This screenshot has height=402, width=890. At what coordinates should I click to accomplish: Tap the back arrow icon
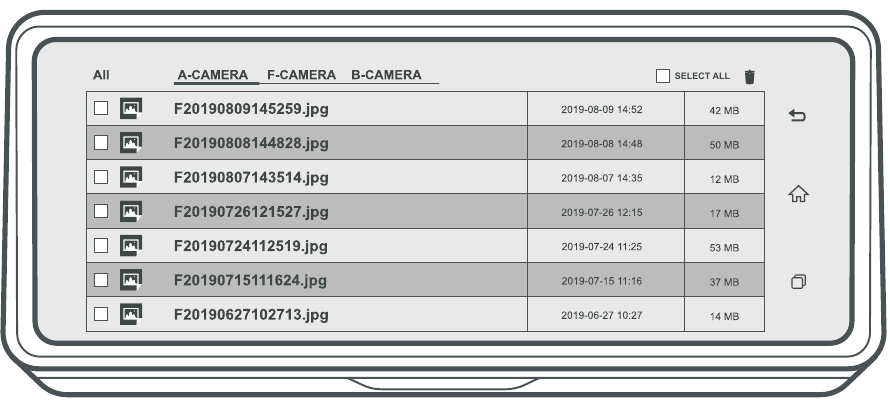797,115
